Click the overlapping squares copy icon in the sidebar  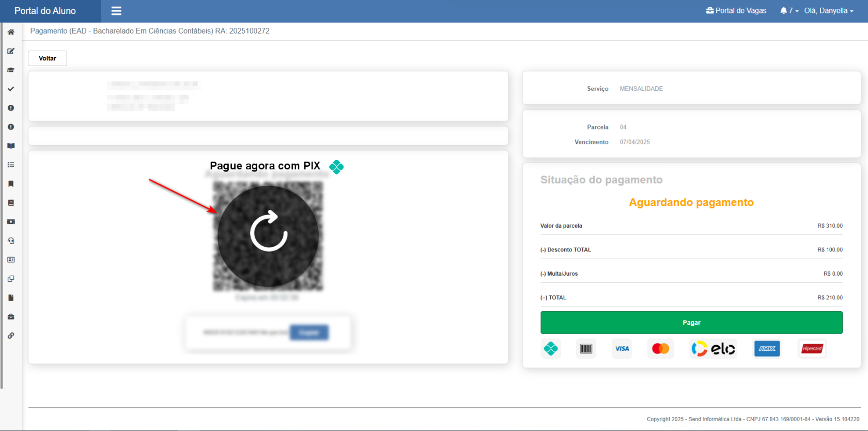11,279
